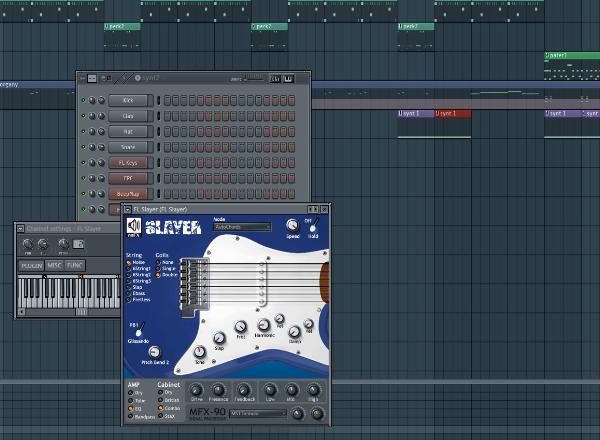Select the red synt 1 clip in playlist
Viewport: 600px width, 440px height.
453,114
